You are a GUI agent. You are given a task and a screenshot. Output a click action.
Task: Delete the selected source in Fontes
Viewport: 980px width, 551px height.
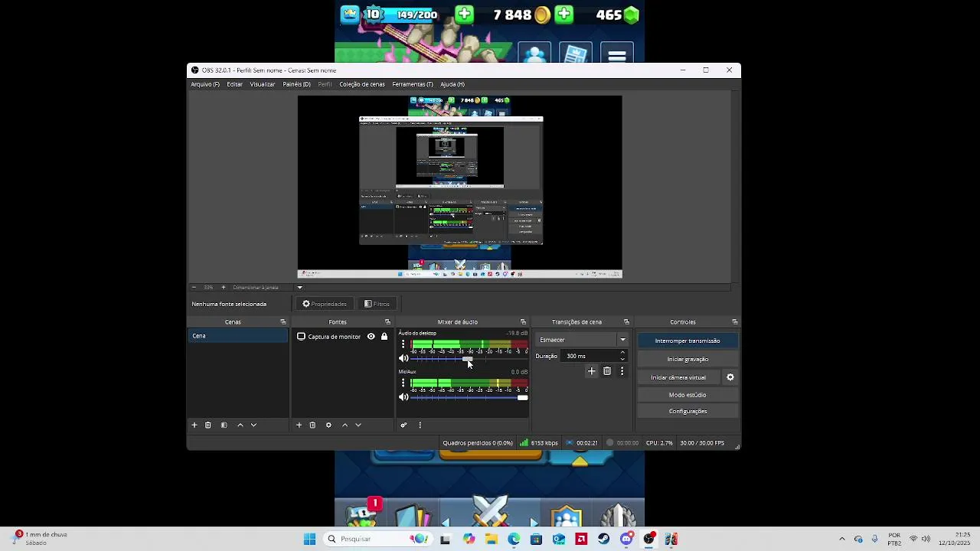[312, 425]
